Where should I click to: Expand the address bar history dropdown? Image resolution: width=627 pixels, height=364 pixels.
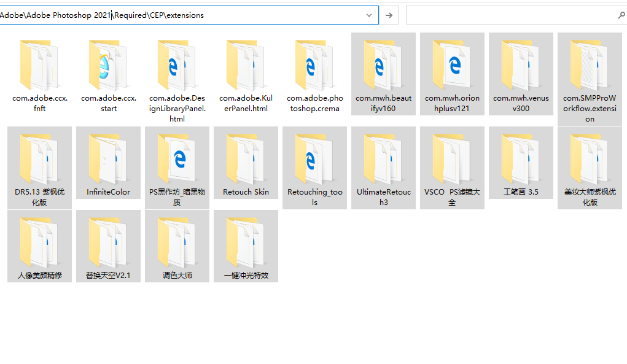[368, 15]
